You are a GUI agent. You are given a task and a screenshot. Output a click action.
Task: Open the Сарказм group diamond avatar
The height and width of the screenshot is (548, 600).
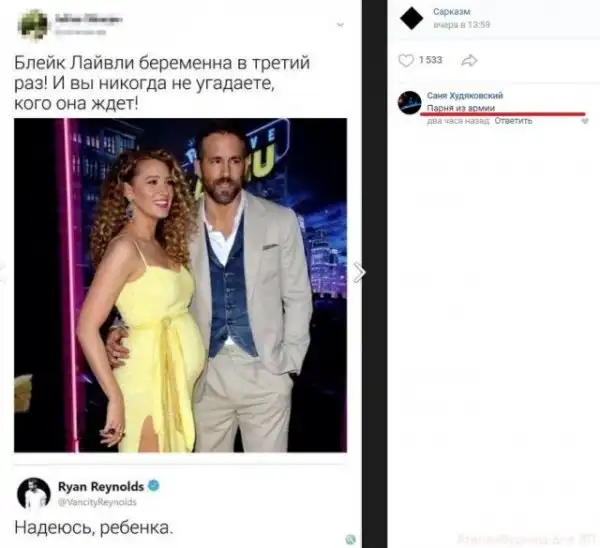411,17
